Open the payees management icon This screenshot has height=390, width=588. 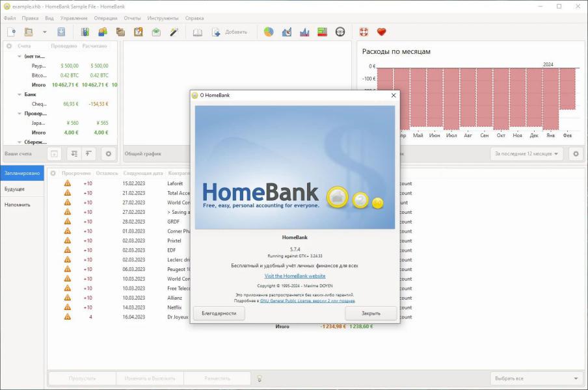[x=103, y=32]
